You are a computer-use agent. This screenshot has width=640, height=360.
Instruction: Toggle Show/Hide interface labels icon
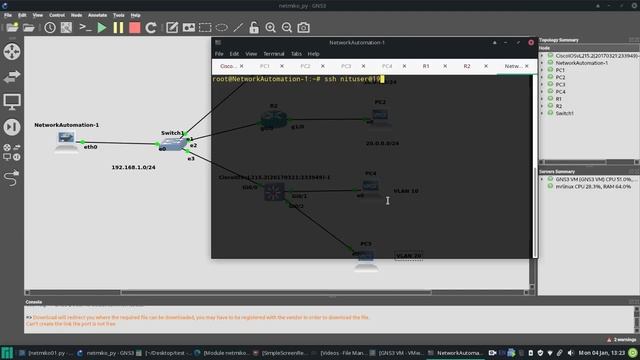tap(66, 27)
